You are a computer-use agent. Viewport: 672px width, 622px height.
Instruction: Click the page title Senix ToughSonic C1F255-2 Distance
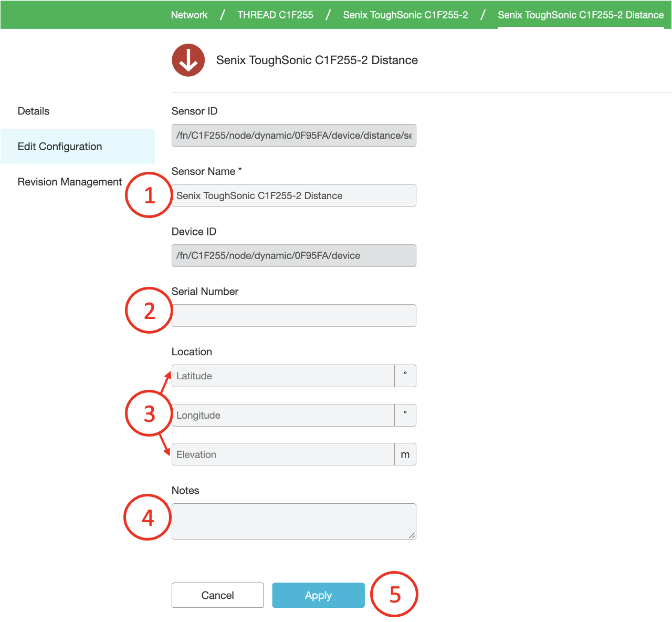pyautogui.click(x=317, y=60)
